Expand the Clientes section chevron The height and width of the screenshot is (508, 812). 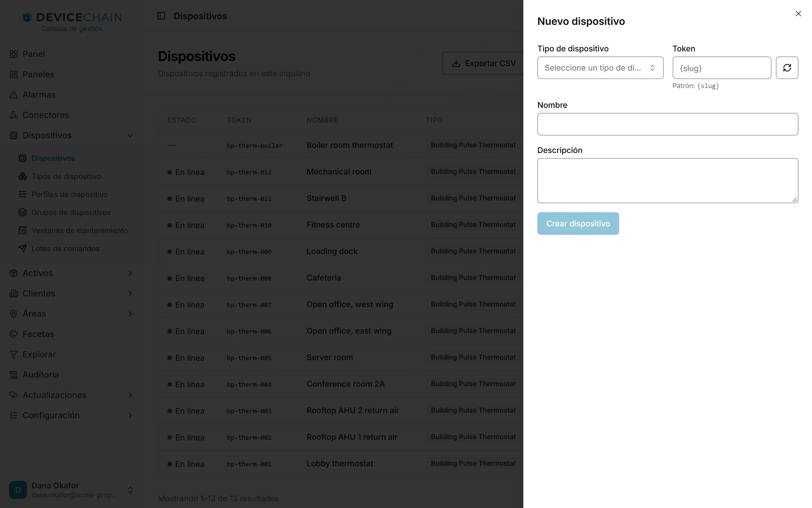pyautogui.click(x=130, y=293)
